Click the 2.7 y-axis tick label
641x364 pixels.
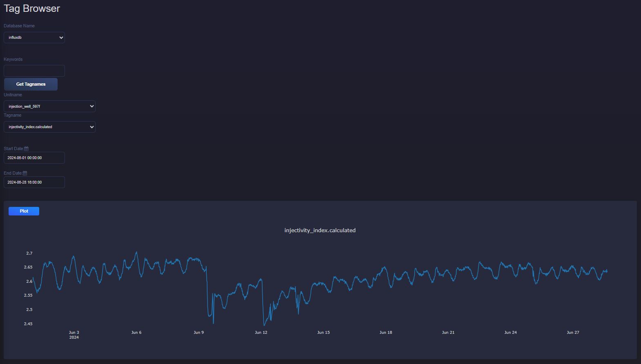point(29,253)
